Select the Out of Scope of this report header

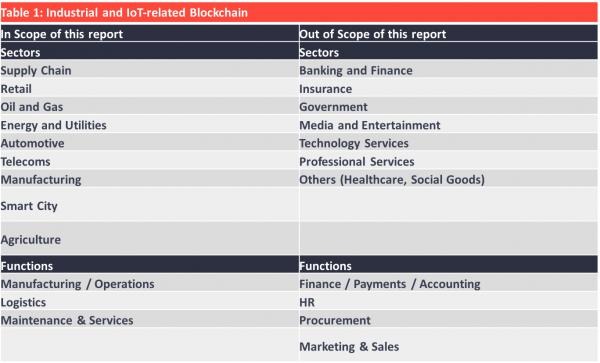point(448,34)
